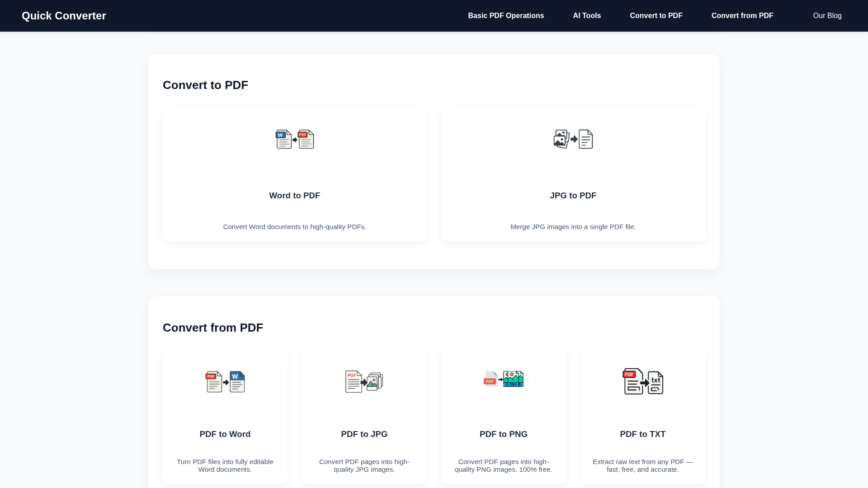Open the PDF to JPG tool title

[364, 434]
